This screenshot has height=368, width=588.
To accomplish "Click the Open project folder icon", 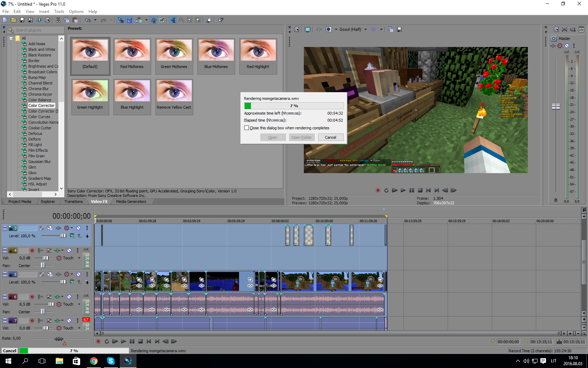I will coord(14,20).
